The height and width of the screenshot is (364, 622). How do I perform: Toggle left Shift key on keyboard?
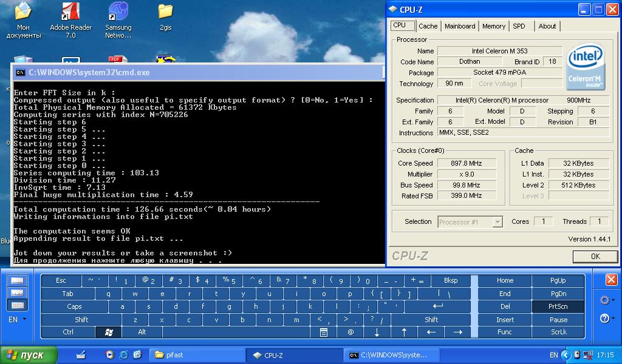pos(81,320)
